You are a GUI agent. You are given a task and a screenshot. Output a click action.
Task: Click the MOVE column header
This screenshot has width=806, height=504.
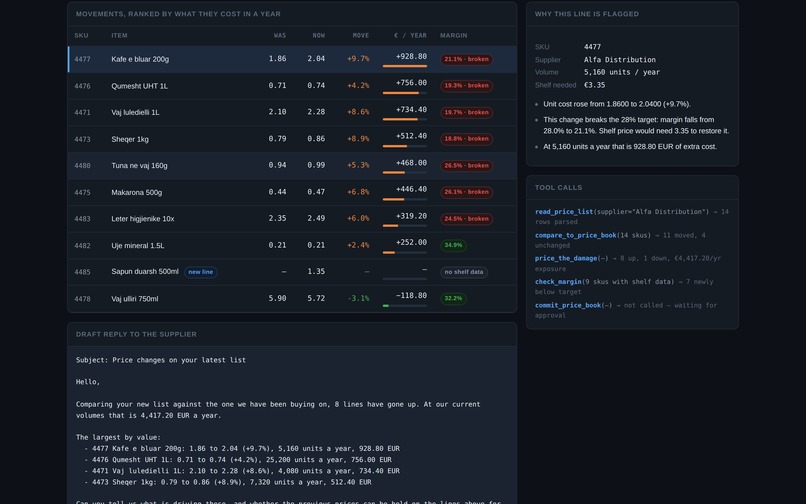(361, 35)
